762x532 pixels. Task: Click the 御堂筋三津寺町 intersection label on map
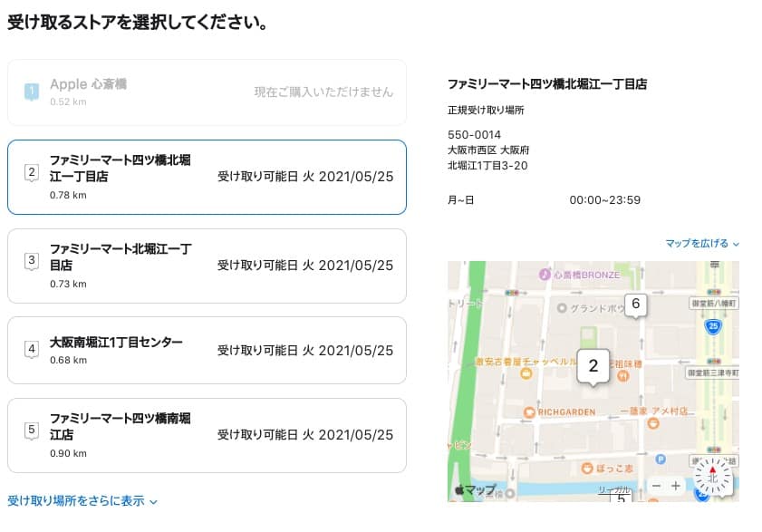(x=712, y=373)
